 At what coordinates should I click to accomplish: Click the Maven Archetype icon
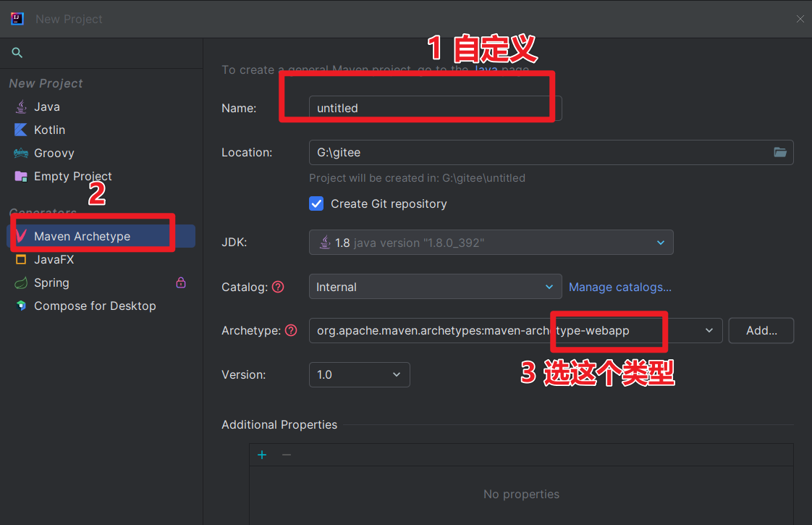click(x=21, y=236)
